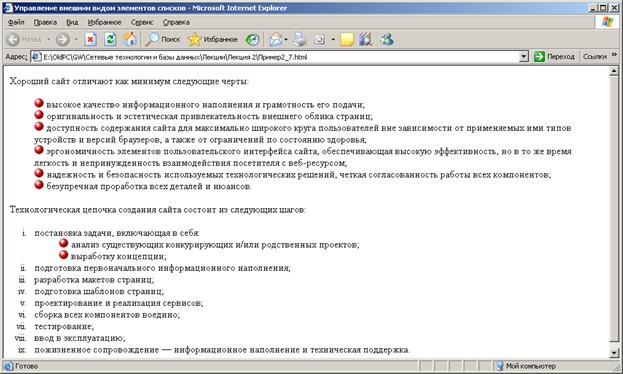
Task: Open the address bar dropdown list
Action: click(524, 57)
